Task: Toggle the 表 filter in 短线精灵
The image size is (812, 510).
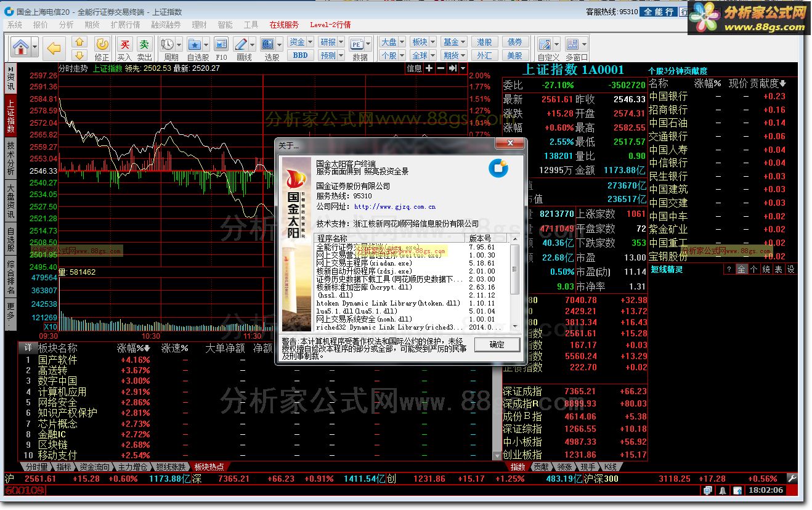Action: 778,270
